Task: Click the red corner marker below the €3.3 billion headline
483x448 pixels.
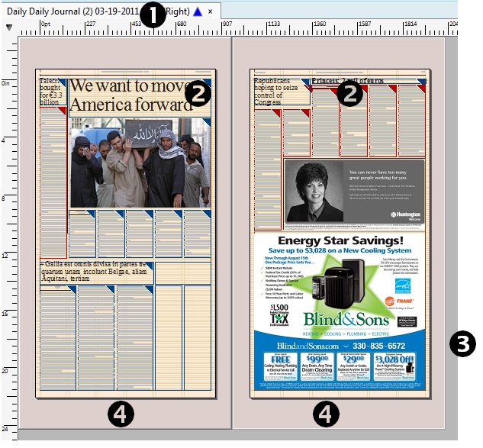Action: pyautogui.click(x=63, y=111)
